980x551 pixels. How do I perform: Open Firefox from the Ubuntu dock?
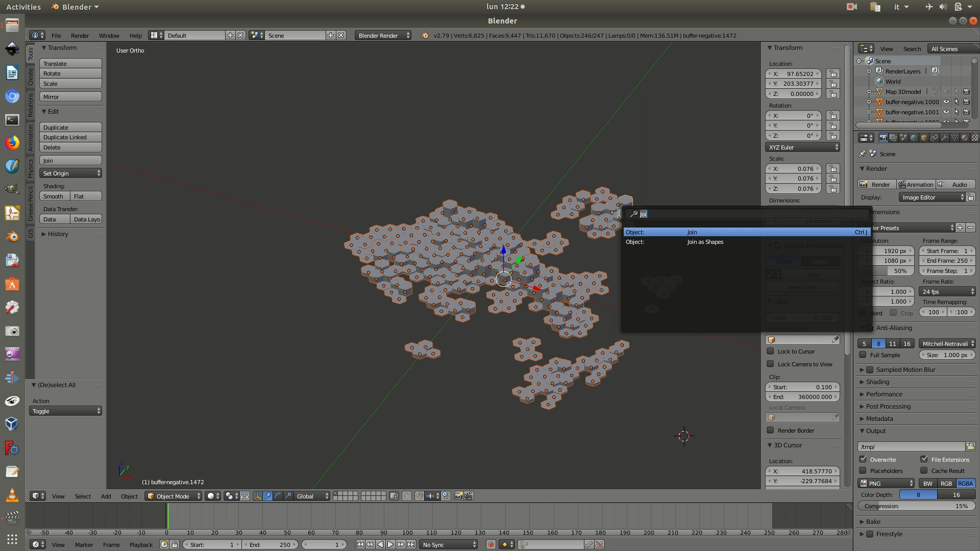(x=12, y=142)
